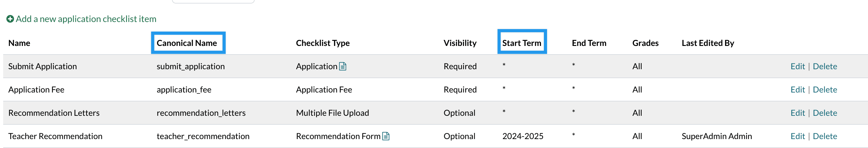Click Add a new application checklist item
This screenshot has height=148, width=868.
tap(86, 19)
